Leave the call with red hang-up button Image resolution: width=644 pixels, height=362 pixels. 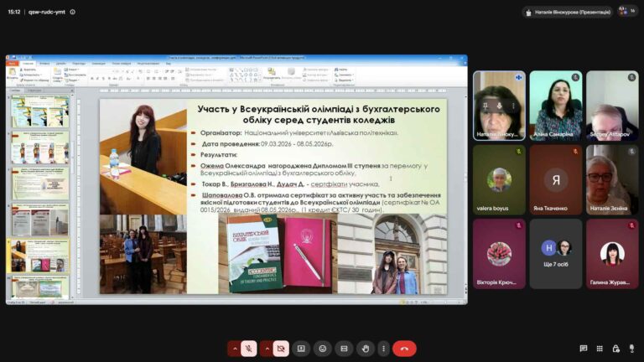point(404,349)
